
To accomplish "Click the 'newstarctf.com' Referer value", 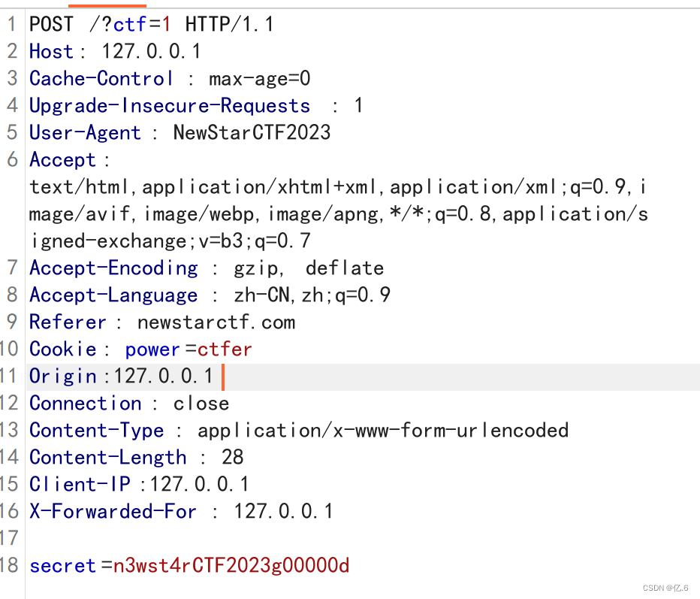I will 216,322.
